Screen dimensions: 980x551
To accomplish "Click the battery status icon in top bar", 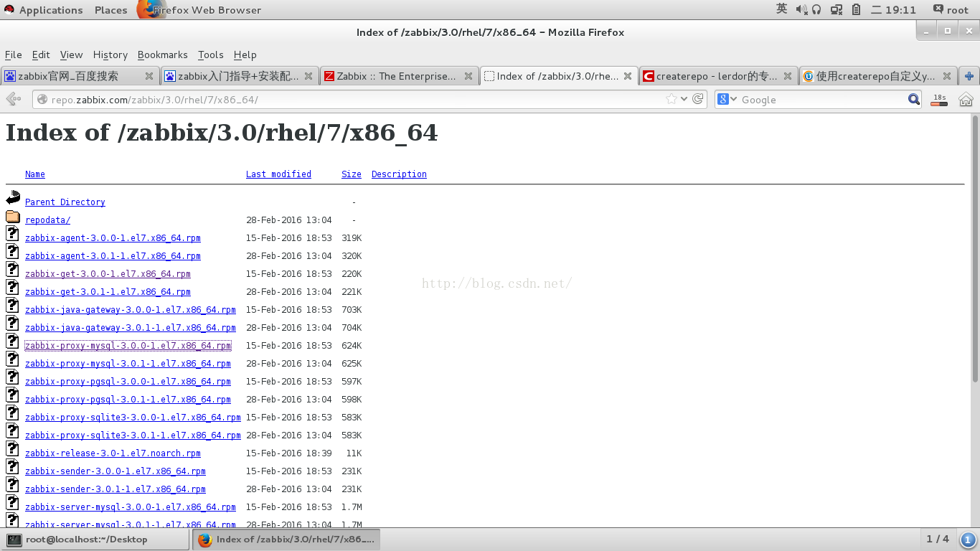I will [856, 9].
